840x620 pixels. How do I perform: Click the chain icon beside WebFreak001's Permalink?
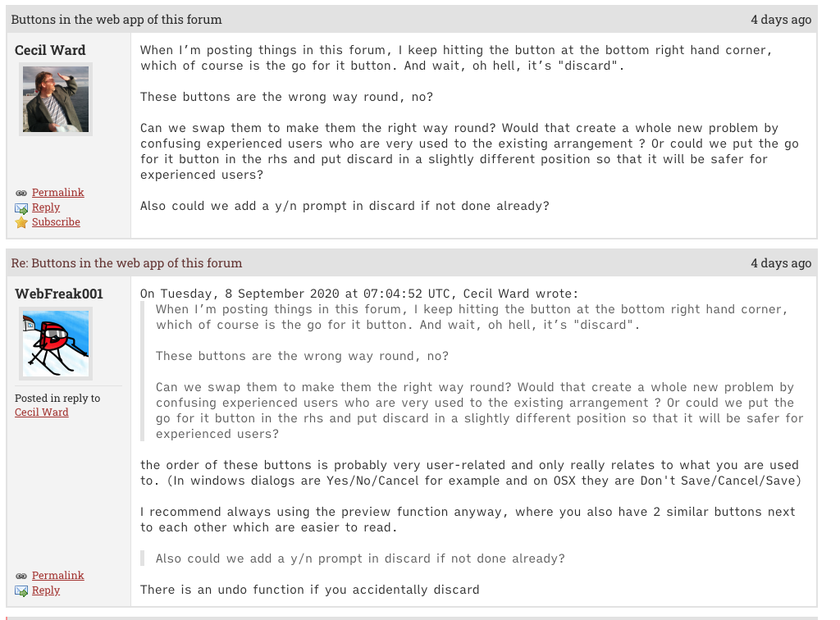pos(21,576)
